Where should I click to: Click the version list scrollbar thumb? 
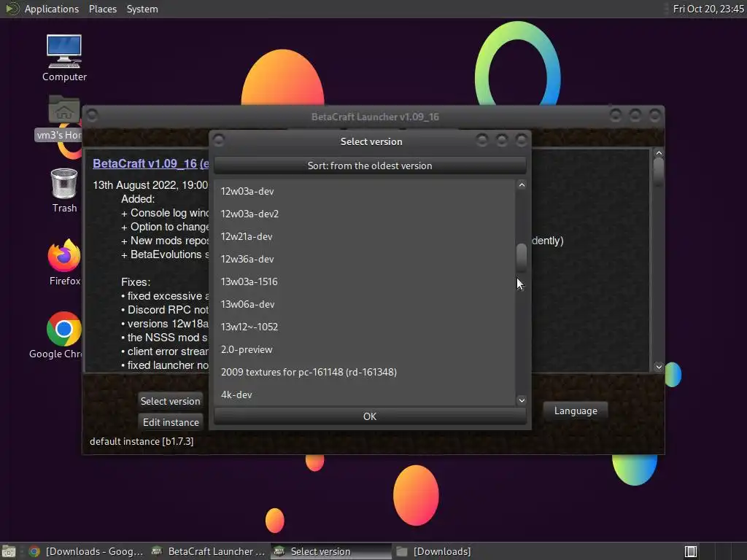pyautogui.click(x=522, y=257)
